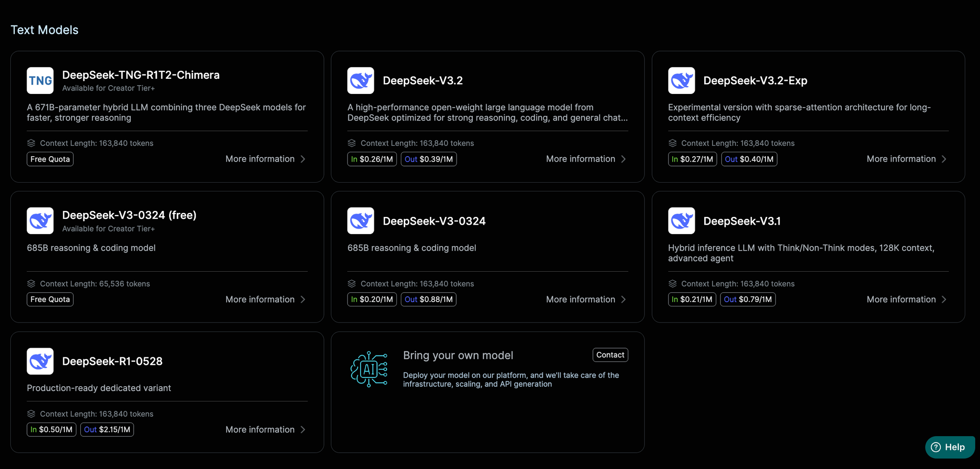Click the DeepSeek-V3.2 whale logo icon

(361, 81)
